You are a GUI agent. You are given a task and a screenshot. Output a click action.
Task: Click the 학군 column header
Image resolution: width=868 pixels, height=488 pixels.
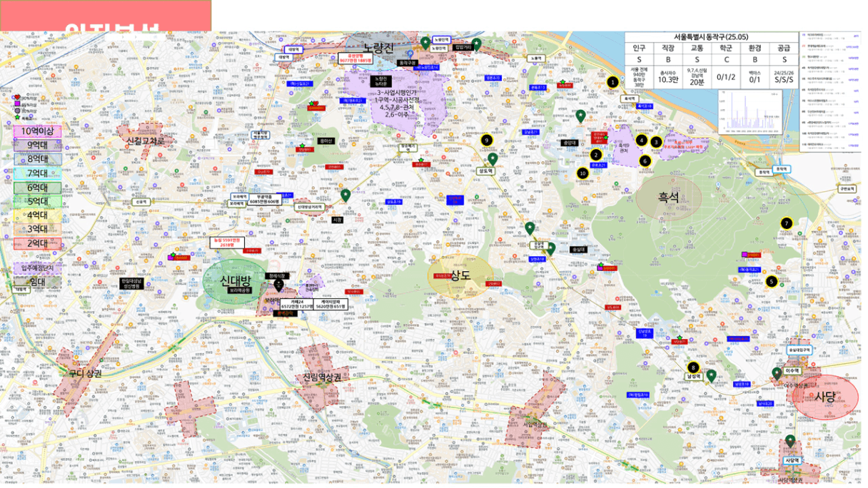pyautogui.click(x=725, y=48)
